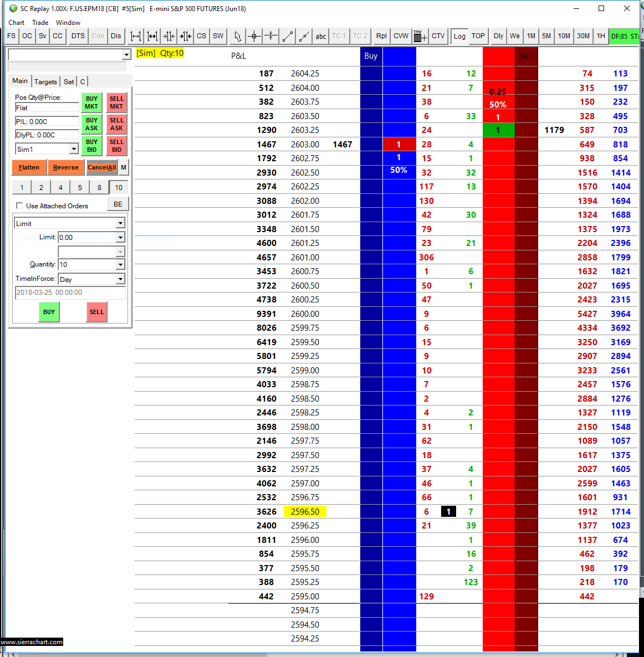Click the add tick-by-tick grid icon
Image resolution: width=644 pixels, height=657 pixels.
pyautogui.click(x=420, y=37)
